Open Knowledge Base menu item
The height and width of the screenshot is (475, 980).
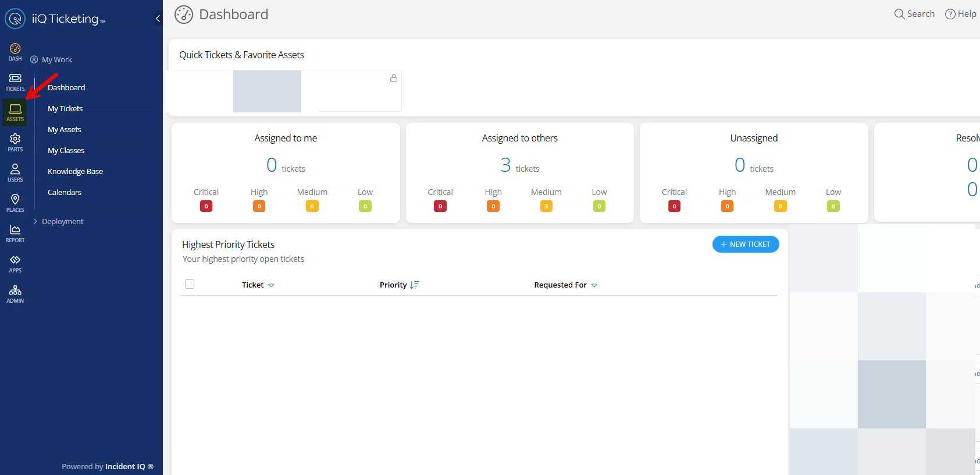(75, 171)
